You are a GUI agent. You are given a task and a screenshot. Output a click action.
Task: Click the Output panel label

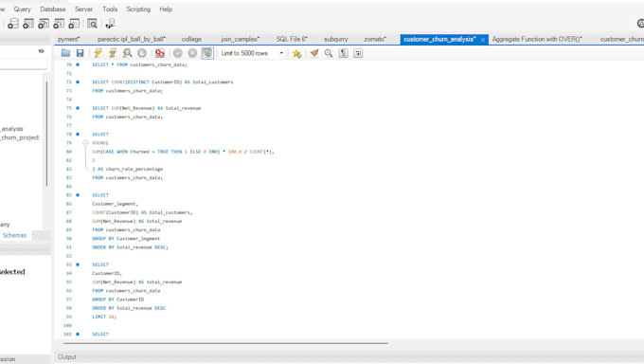(x=67, y=356)
